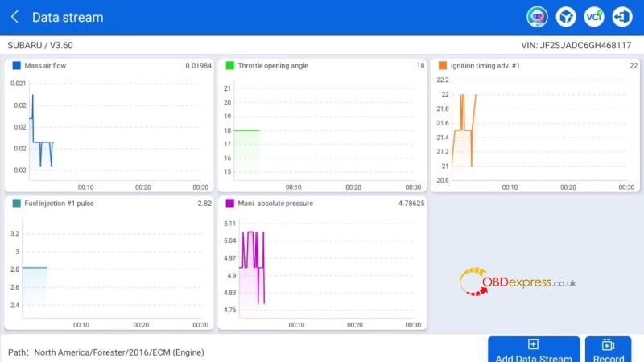Image resolution: width=644 pixels, height=362 pixels.
Task: Click the Throttle opening angle value 18
Action: tap(420, 66)
